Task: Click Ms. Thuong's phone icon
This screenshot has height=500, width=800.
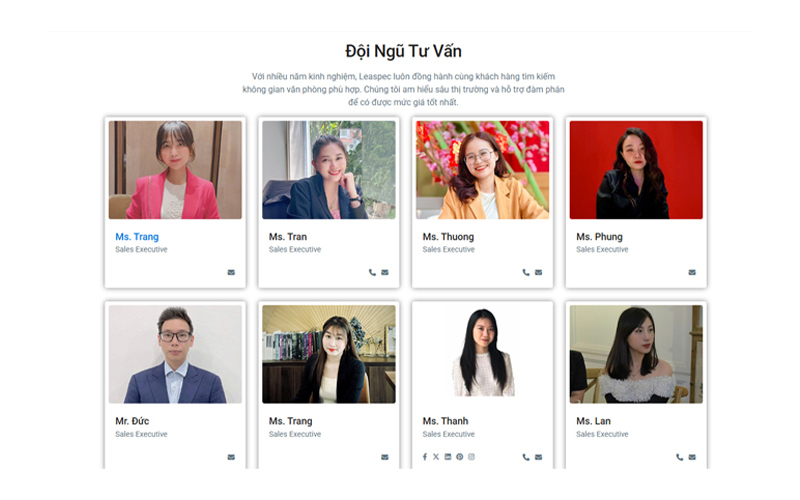Action: click(x=526, y=272)
